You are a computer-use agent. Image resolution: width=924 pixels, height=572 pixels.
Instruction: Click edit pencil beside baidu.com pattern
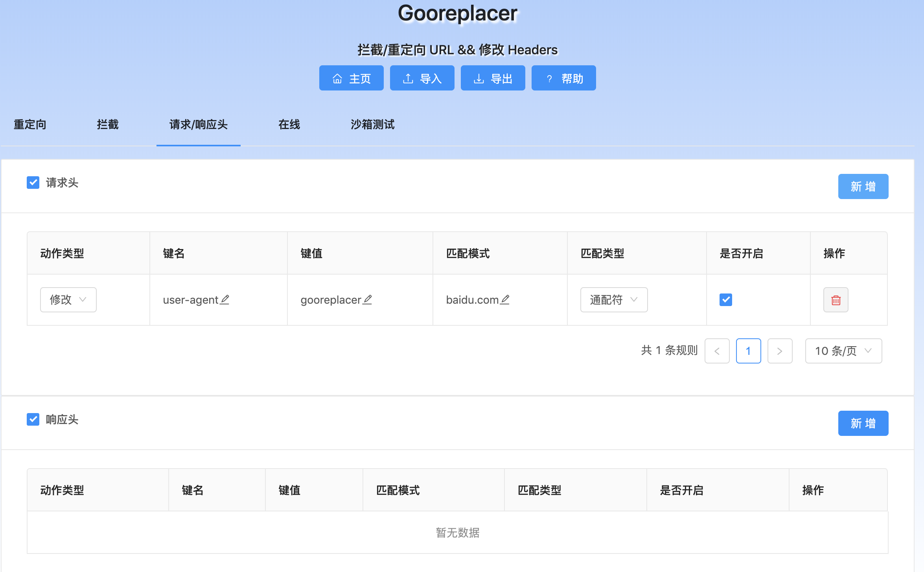click(x=505, y=300)
